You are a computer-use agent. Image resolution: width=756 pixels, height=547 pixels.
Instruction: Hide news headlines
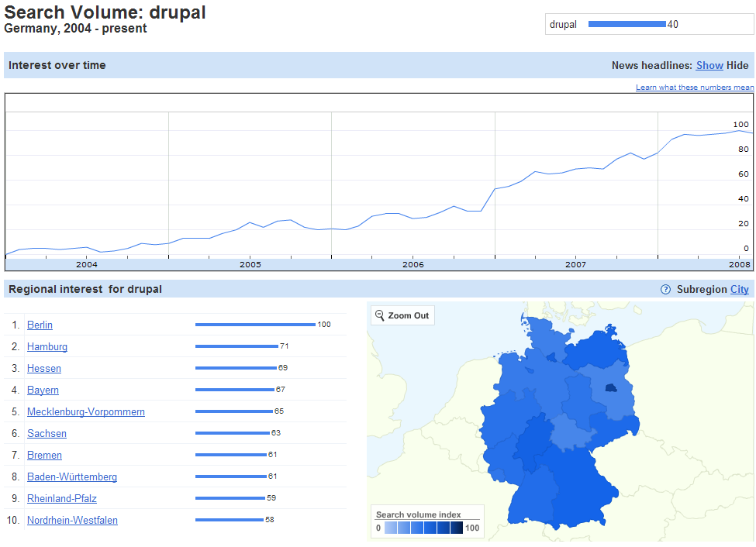pos(737,66)
